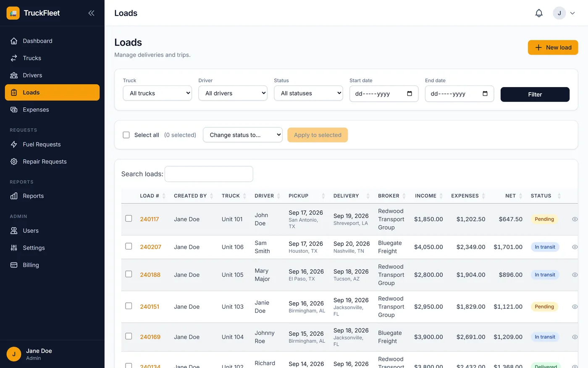The width and height of the screenshot is (588, 368).
Task: Open load 240117 link
Action: [150, 219]
